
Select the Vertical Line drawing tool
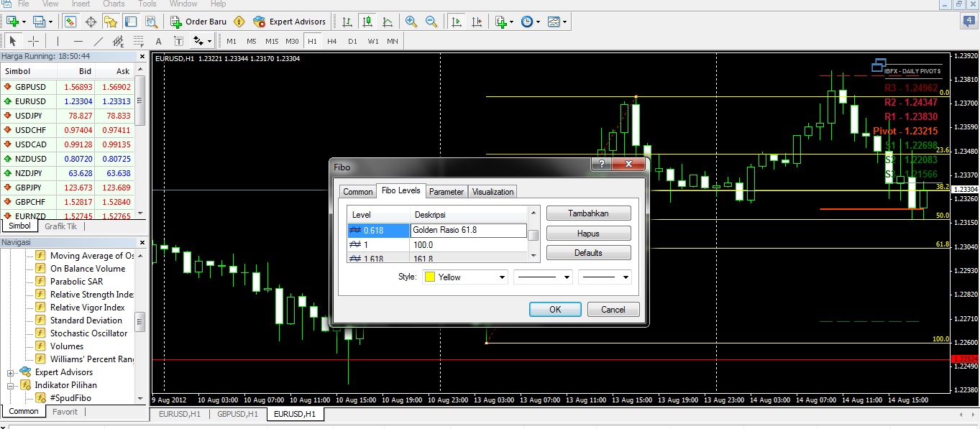pyautogui.click(x=58, y=41)
